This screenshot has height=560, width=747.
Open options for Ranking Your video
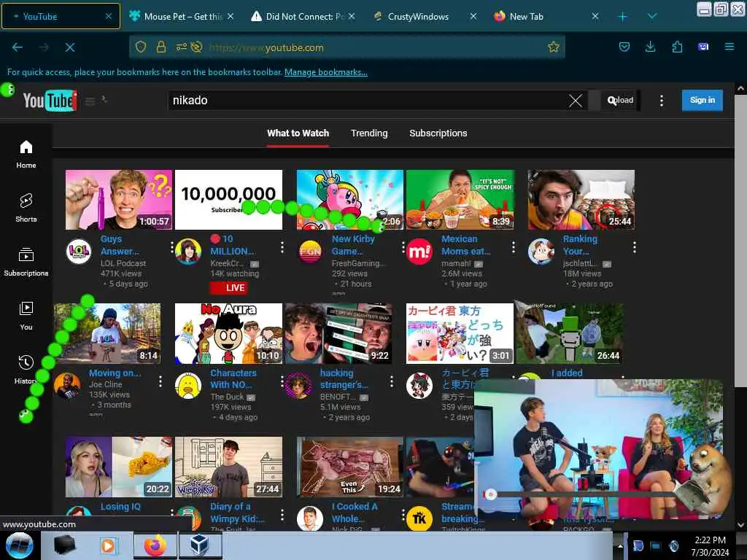coord(635,246)
